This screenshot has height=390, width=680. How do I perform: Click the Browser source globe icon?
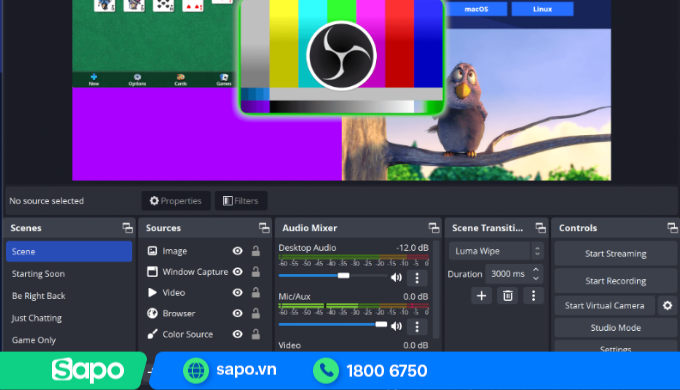click(x=152, y=313)
